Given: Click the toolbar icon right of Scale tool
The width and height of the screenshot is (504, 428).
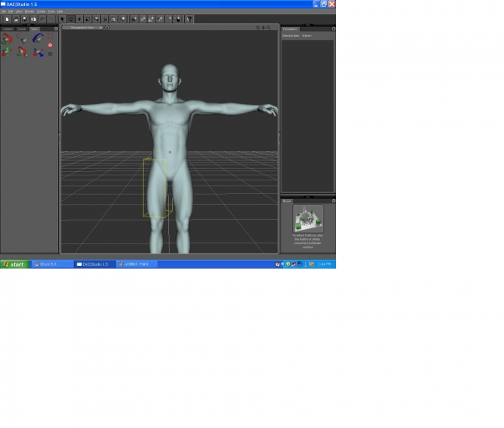Looking at the screenshot, I should [96, 19].
